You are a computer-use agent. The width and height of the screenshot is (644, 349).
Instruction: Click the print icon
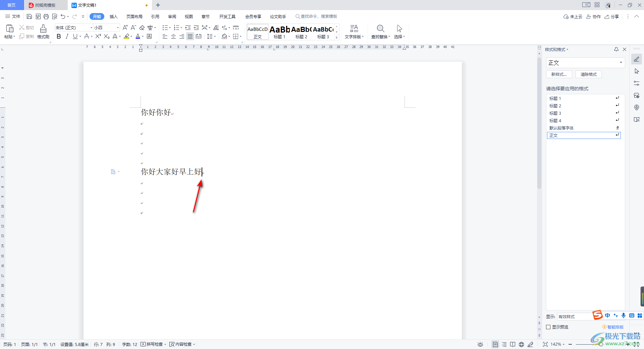[46, 16]
